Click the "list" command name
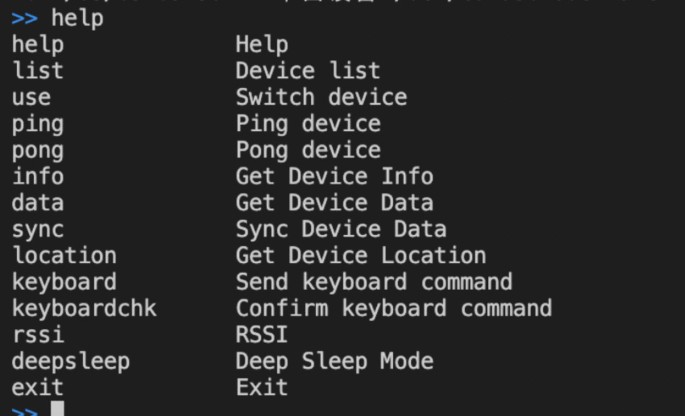The image size is (685, 416). 38,71
